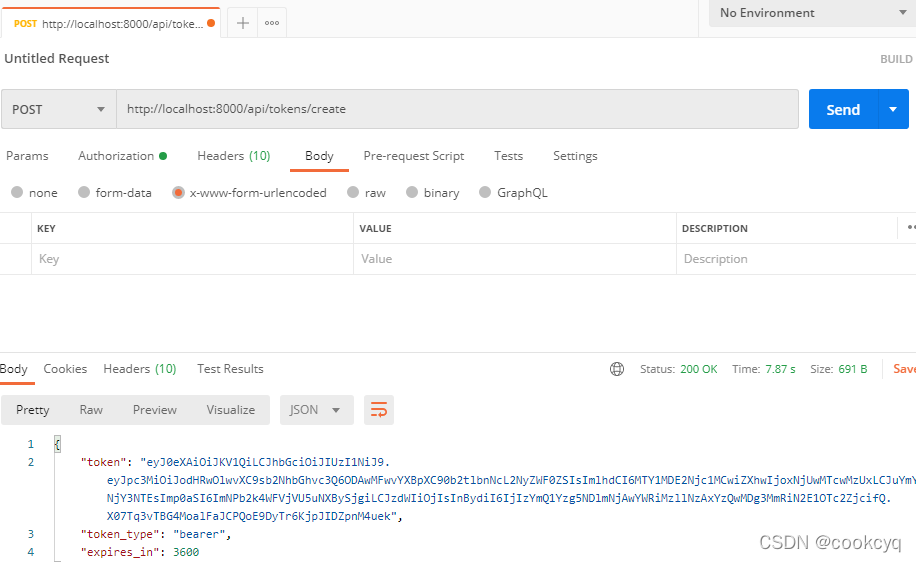
Task: Select the GraphQL body type radio
Action: (x=485, y=192)
